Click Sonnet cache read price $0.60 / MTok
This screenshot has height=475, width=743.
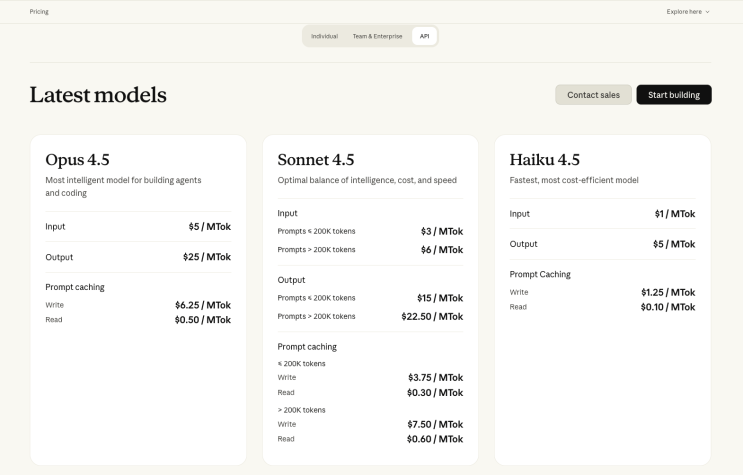tap(435, 439)
